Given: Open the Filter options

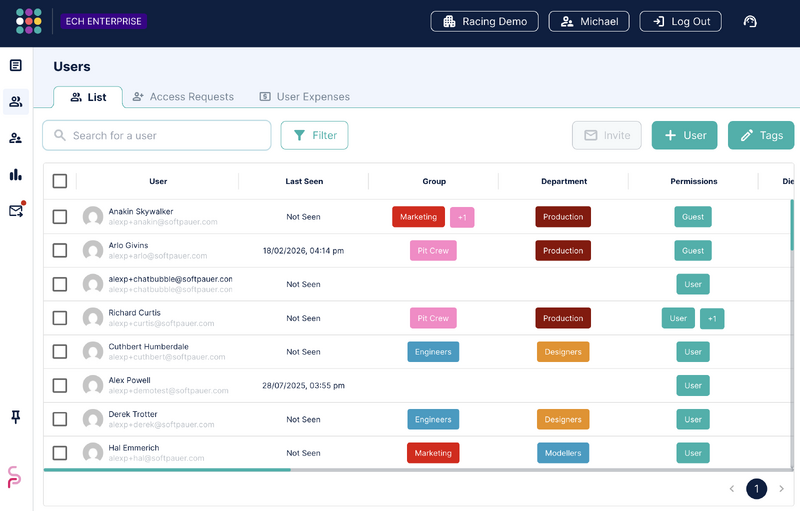Looking at the screenshot, I should [314, 135].
